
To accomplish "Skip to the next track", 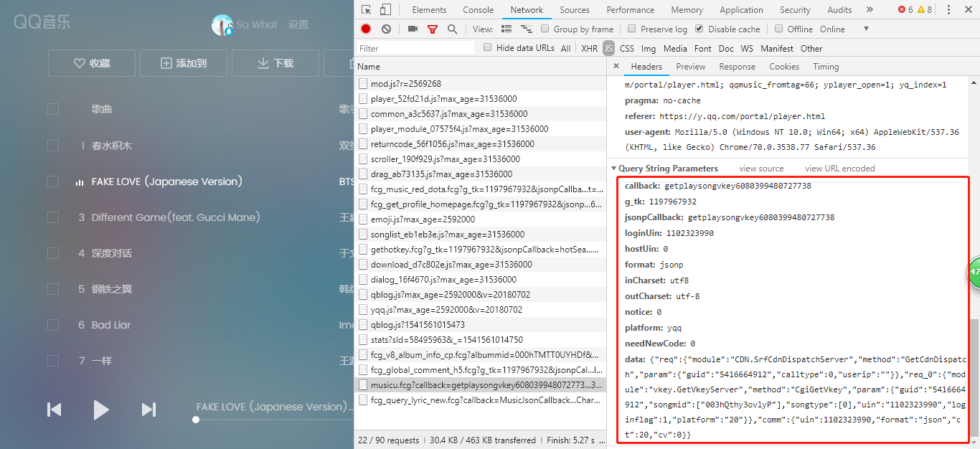I will click(149, 410).
